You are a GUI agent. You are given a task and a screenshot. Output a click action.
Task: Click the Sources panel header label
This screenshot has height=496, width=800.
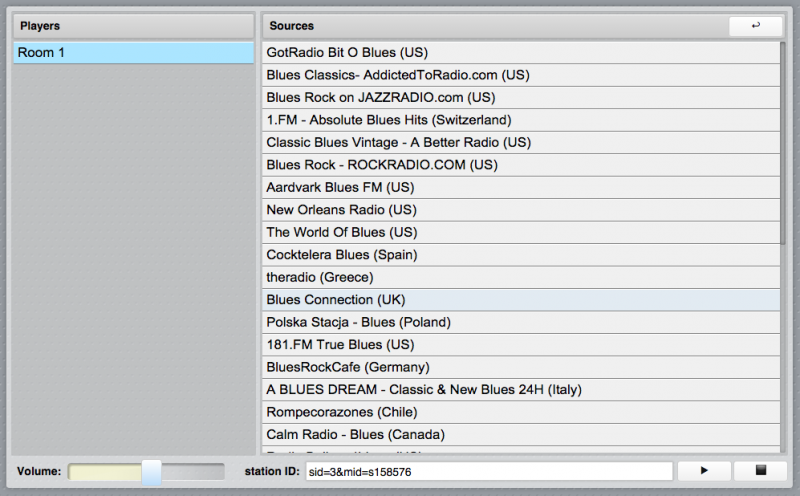[x=291, y=26]
